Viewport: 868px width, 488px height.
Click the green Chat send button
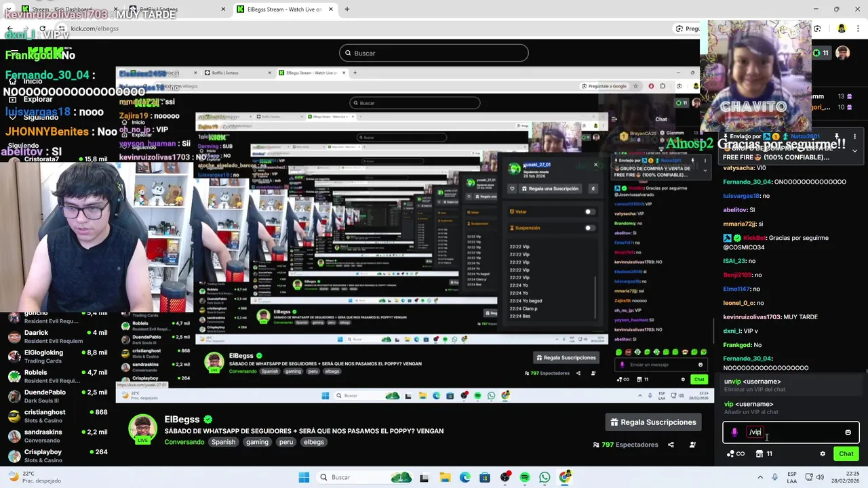tap(846, 454)
